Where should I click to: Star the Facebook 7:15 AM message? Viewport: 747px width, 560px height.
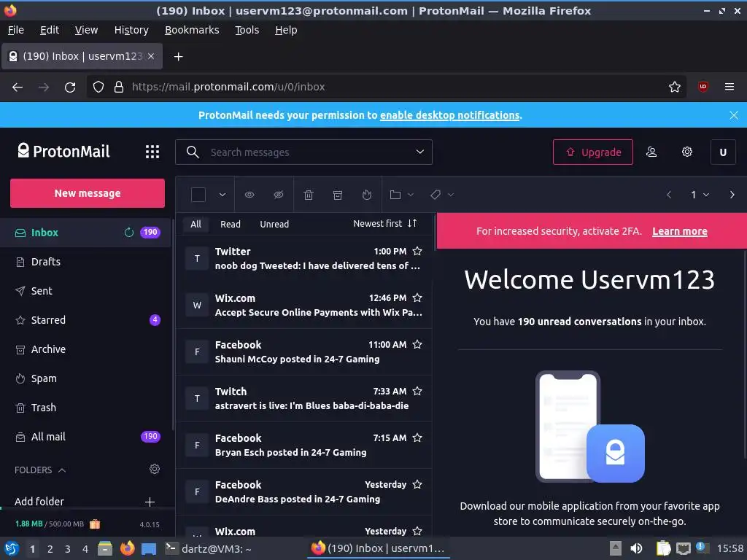(417, 437)
